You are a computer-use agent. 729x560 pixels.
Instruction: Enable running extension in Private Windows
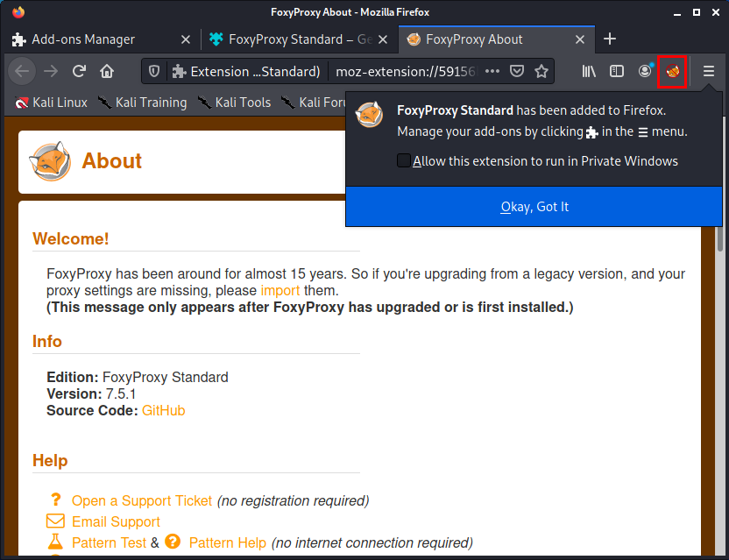pyautogui.click(x=404, y=160)
